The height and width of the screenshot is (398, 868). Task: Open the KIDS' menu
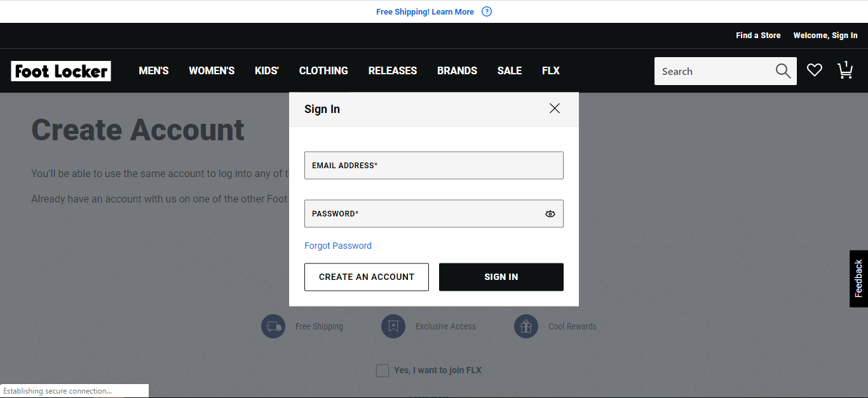(267, 70)
